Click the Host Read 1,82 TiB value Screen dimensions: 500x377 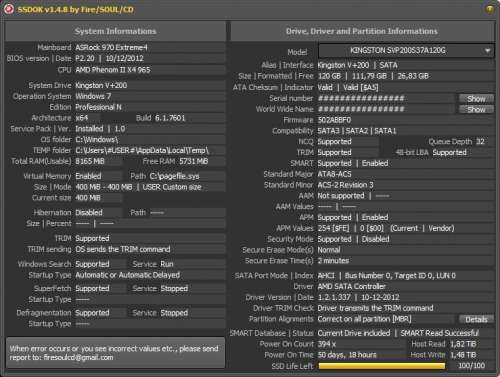coord(464,344)
